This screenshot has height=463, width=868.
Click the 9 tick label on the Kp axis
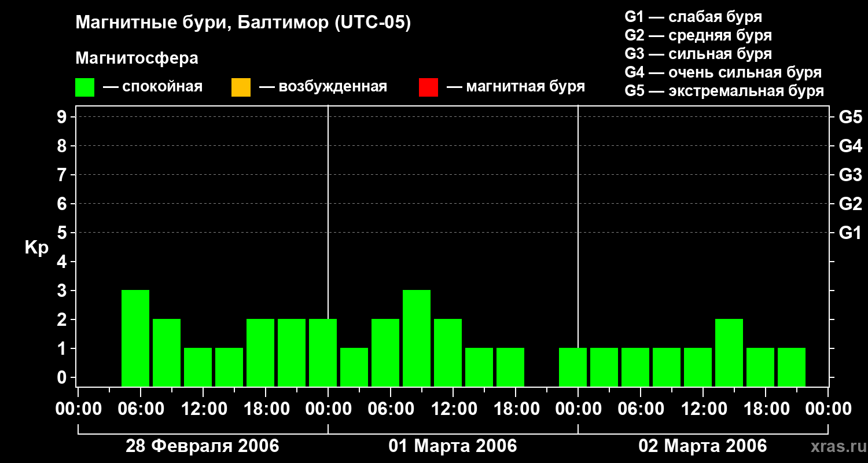(x=63, y=117)
